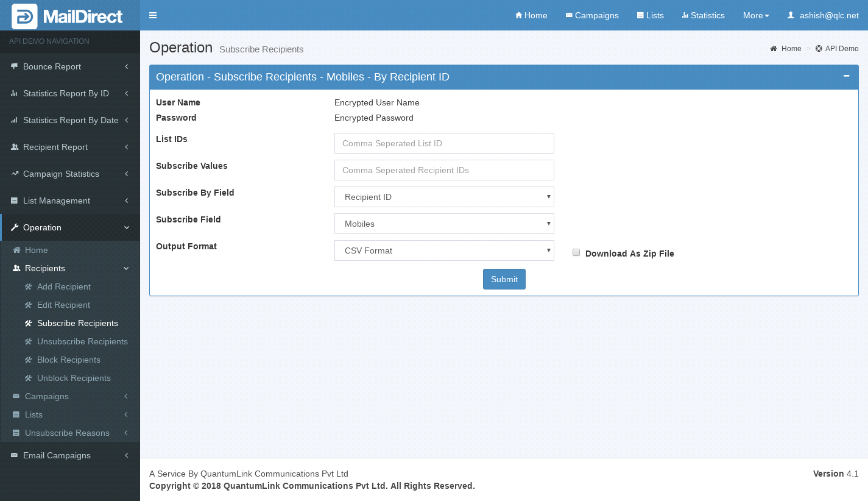Click the Campaign Statistics trend icon
The image size is (868, 501).
click(x=14, y=174)
